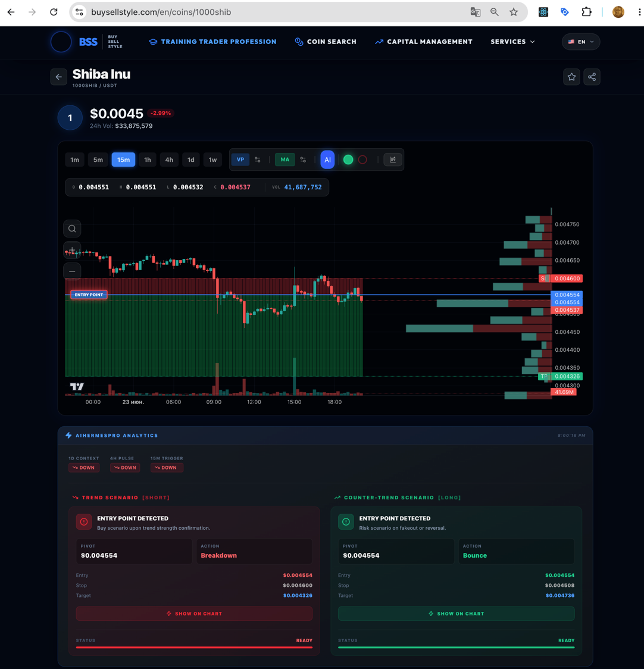Toggle the AI analysis overlay
The width and height of the screenshot is (644, 669).
(x=327, y=160)
